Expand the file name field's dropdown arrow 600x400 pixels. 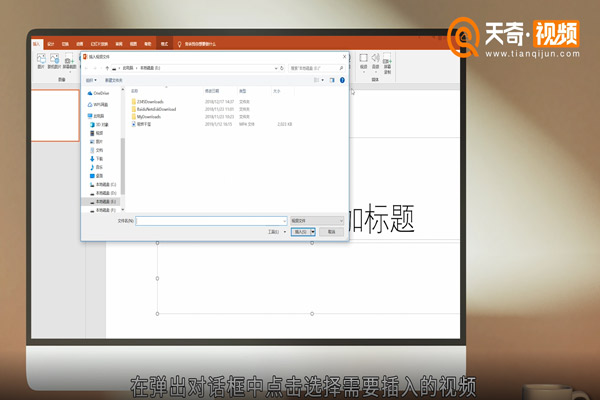pyautogui.click(x=284, y=221)
